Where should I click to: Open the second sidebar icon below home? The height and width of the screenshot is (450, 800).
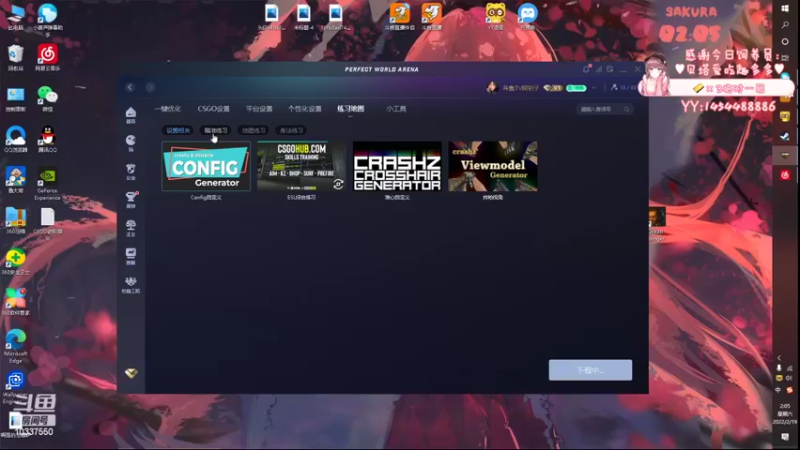pos(131,143)
